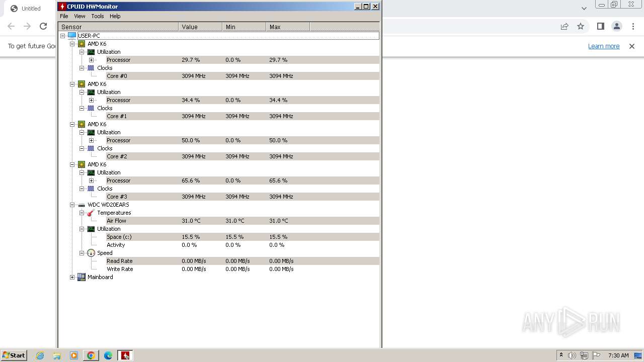Open Internet Explorer from taskbar

point(40,355)
